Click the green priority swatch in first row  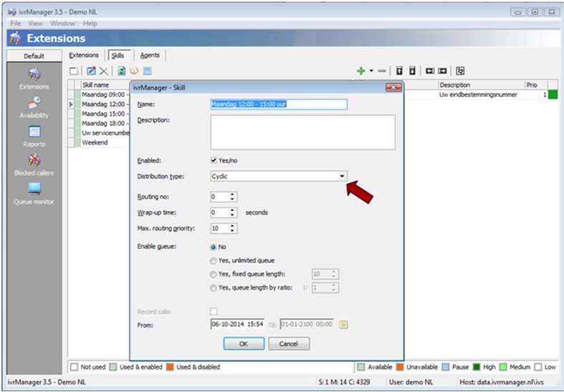[x=553, y=94]
